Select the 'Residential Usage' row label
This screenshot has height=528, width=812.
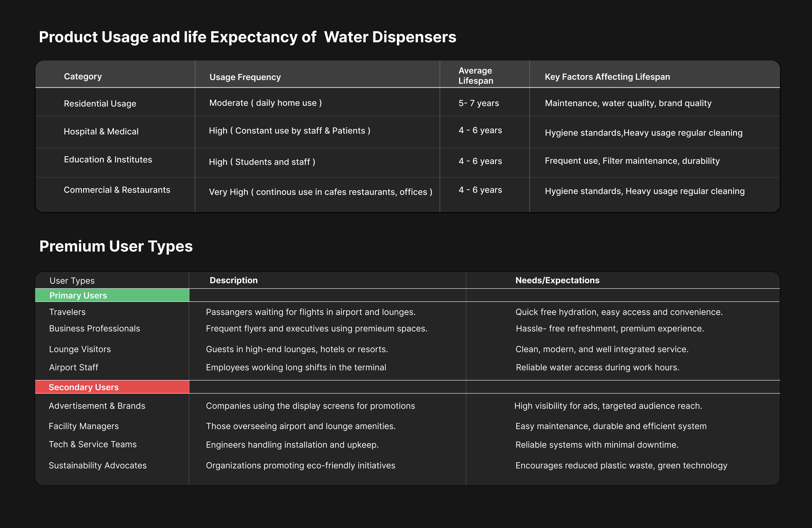[100, 103]
